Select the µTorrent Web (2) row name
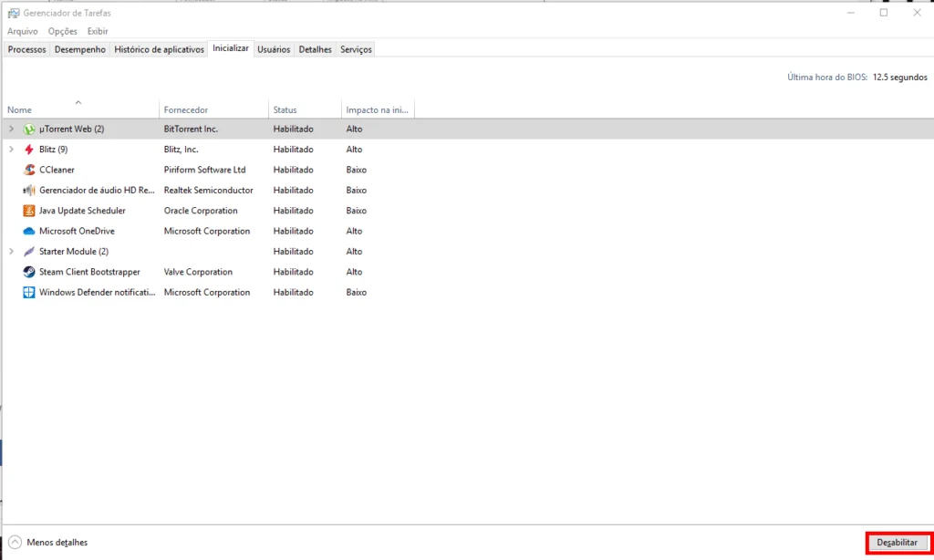Viewport: 934px width, 560px height. point(71,129)
